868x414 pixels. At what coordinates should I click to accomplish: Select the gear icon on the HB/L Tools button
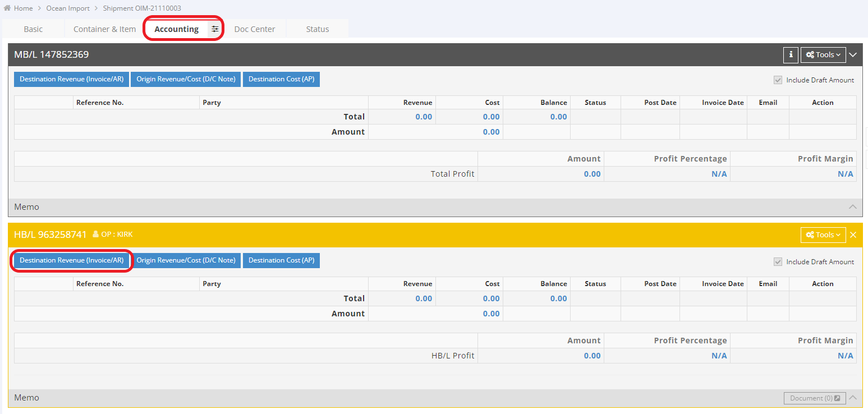(x=810, y=235)
